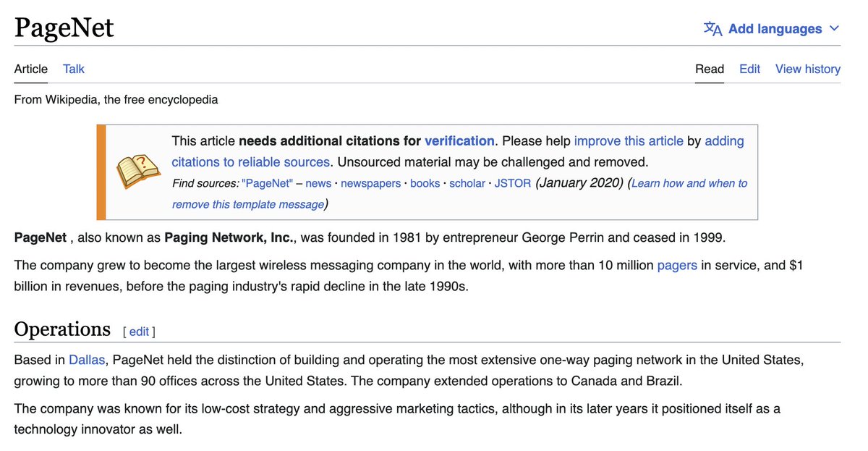Open Learn how to remove template message

pyautogui.click(x=460, y=193)
